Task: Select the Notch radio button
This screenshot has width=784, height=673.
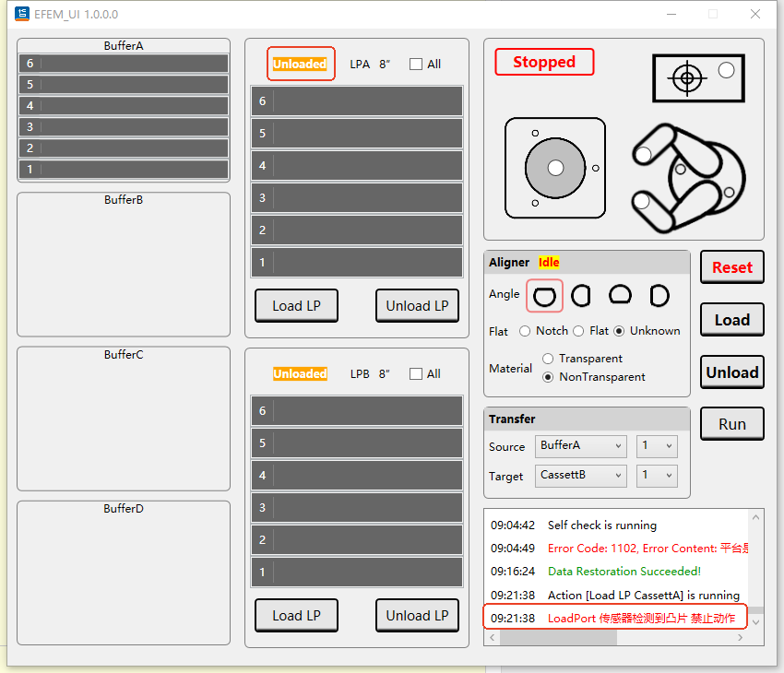Action: (525, 331)
